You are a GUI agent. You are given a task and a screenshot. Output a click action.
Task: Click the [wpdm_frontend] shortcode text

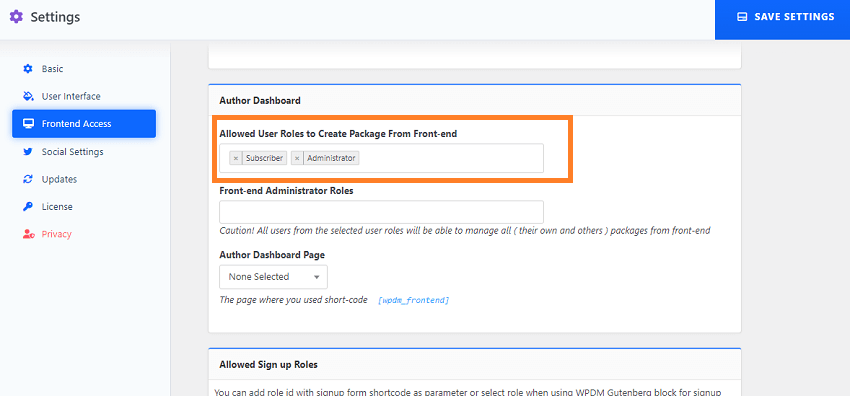(413, 300)
